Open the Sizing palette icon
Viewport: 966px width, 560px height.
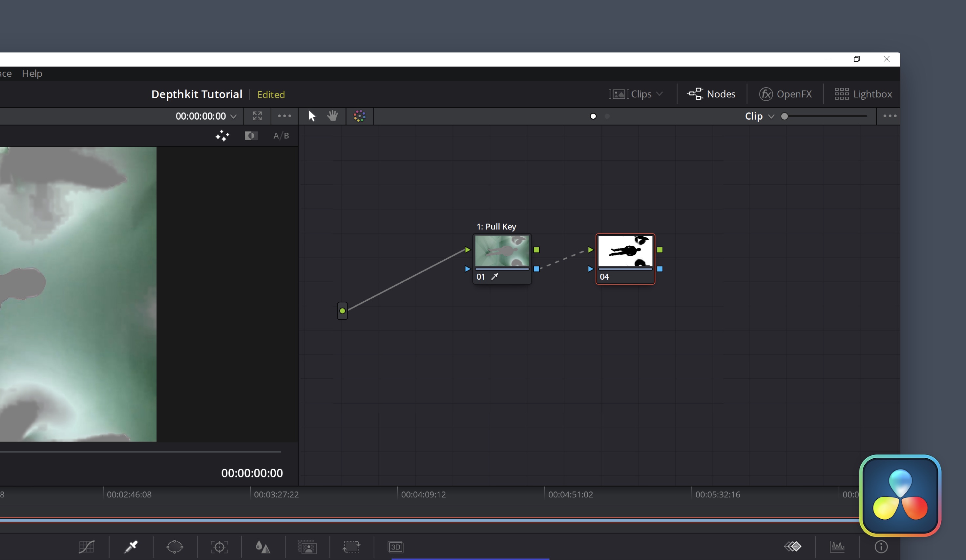[x=351, y=547]
